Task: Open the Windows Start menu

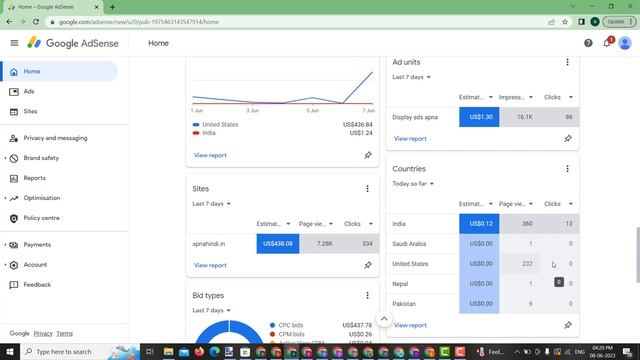Action: (9, 351)
